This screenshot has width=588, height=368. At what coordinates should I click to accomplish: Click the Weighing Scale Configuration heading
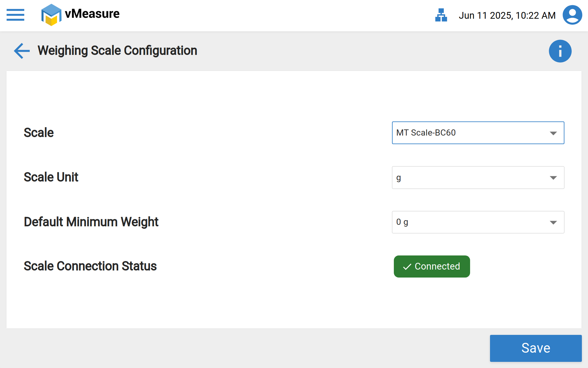(117, 51)
